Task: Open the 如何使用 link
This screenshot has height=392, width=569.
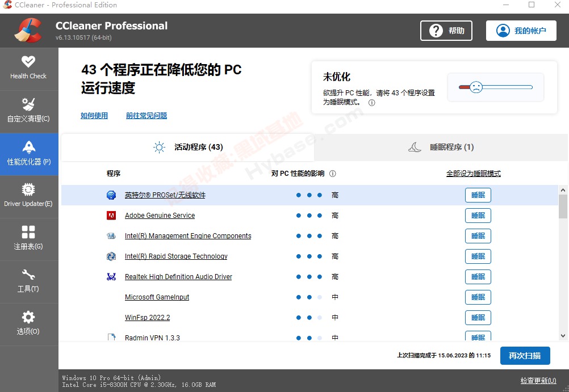Action: (x=94, y=116)
